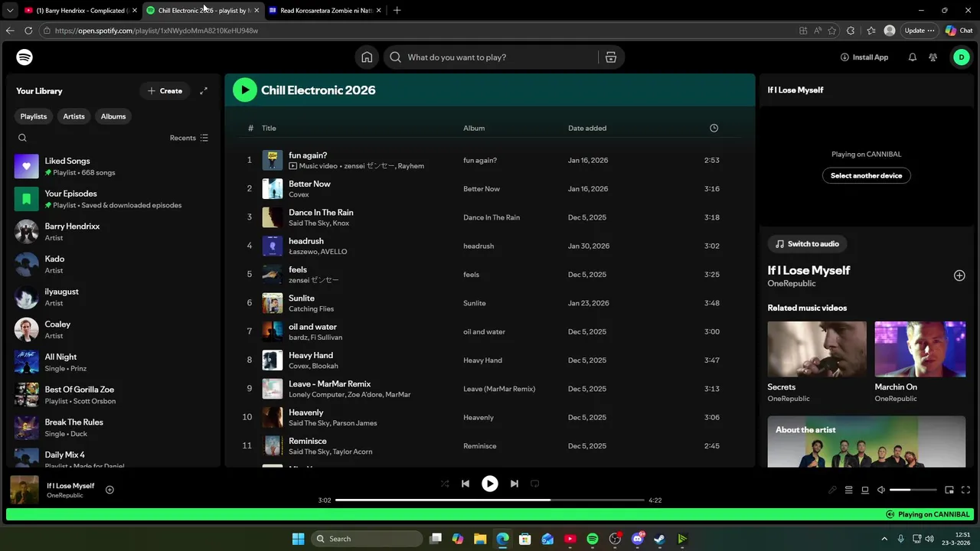Open Barry Hendrixx artist in library
The image size is (980, 551).
coord(113,232)
